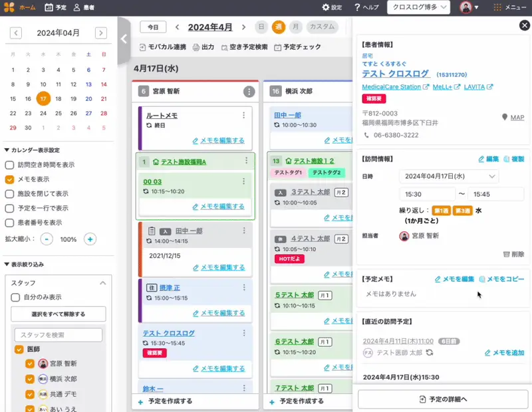Toggle 施設を閉じて表示 checkbox
532x412 pixels.
pos(9,194)
